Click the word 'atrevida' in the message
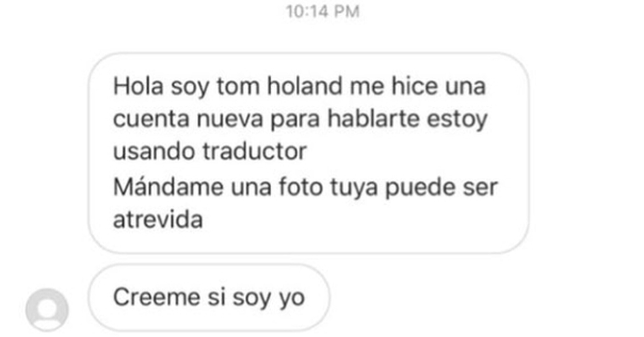This screenshot has width=644, height=337. (158, 219)
